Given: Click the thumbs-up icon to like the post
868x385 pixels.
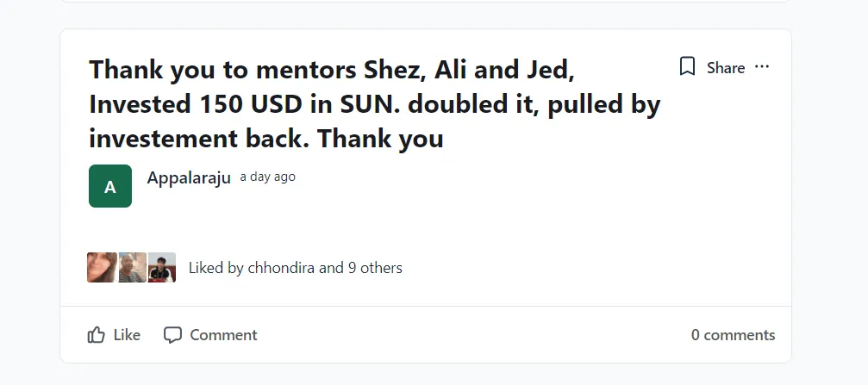Looking at the screenshot, I should tap(96, 335).
